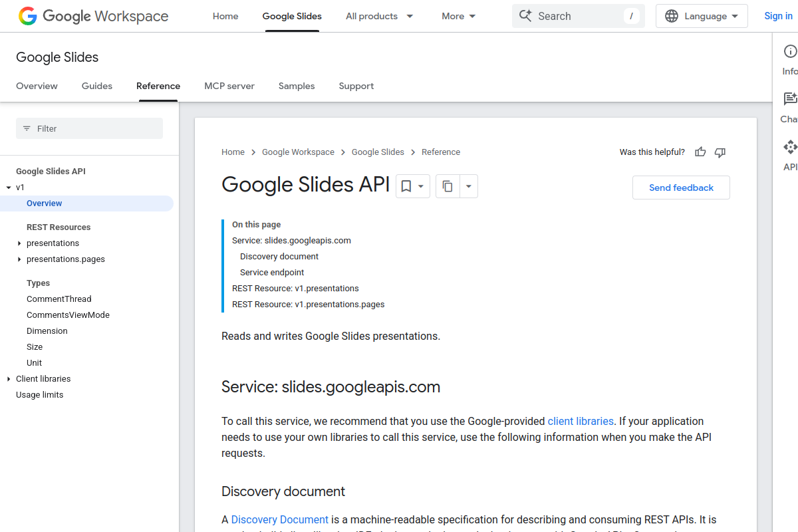Image resolution: width=798 pixels, height=532 pixels.
Task: Click in the Search input field
Action: [577, 16]
